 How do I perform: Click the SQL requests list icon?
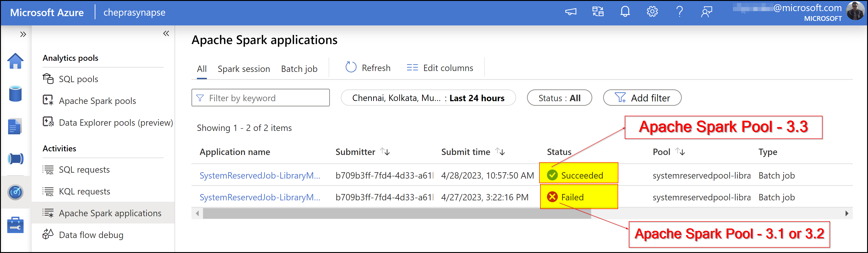[x=48, y=169]
